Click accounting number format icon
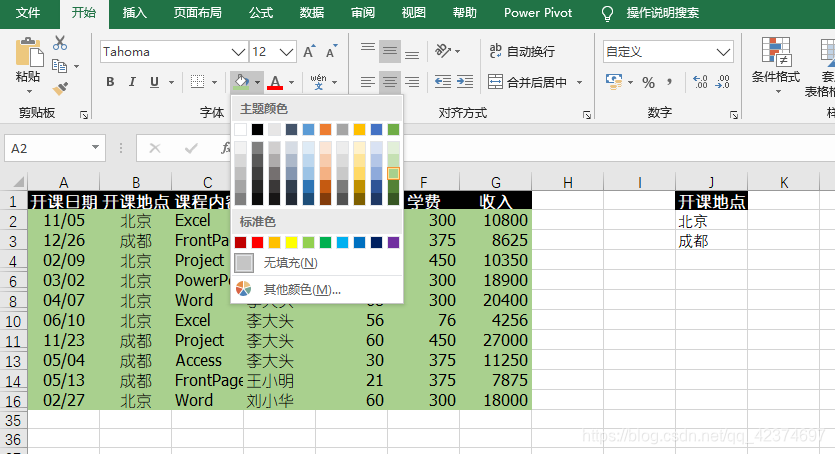This screenshot has height=454, width=835. (614, 82)
